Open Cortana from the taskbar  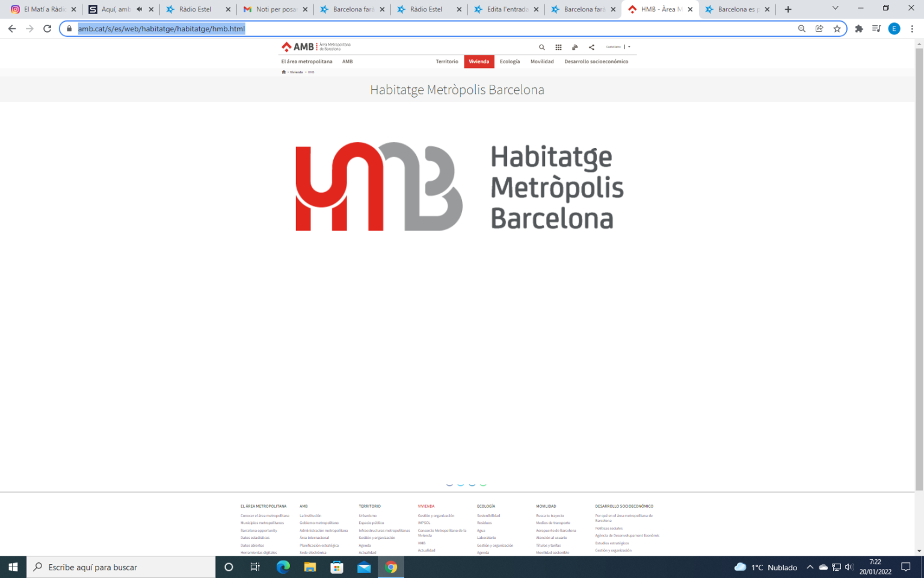tap(229, 567)
